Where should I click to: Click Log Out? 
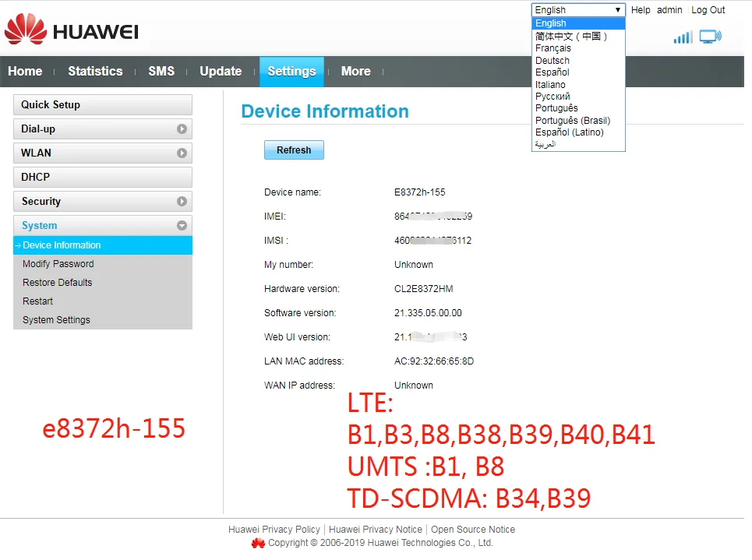point(708,10)
